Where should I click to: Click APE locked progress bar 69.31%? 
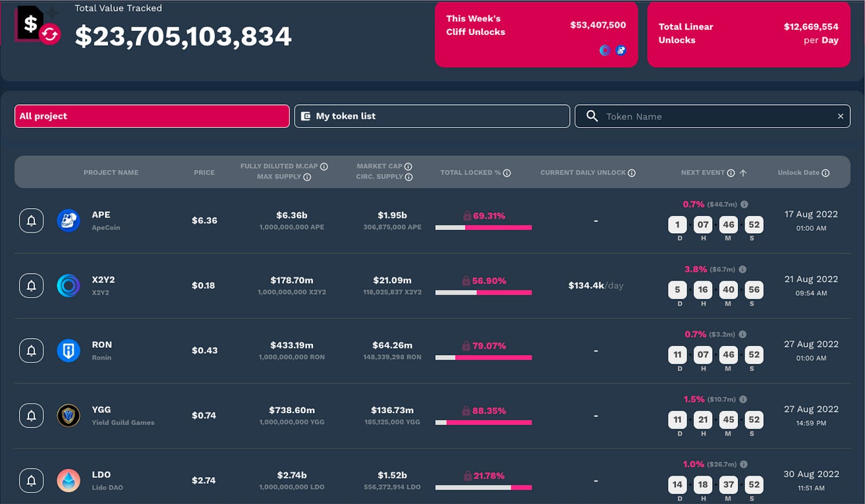pos(484,227)
